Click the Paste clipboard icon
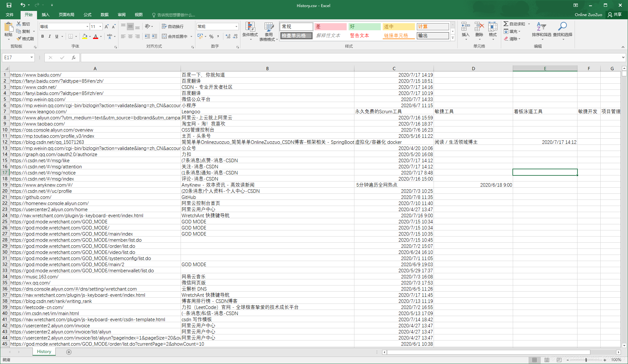Image resolution: width=628 pixels, height=364 pixels. point(8,27)
